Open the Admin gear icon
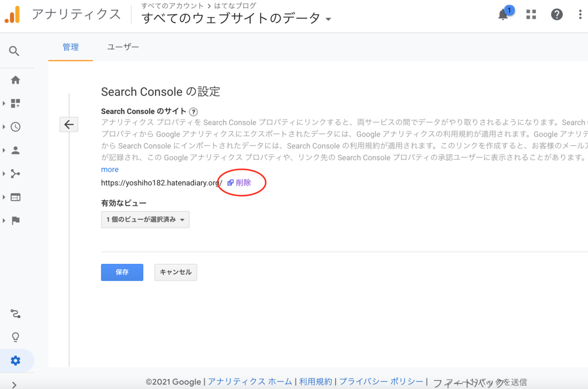 click(x=15, y=361)
